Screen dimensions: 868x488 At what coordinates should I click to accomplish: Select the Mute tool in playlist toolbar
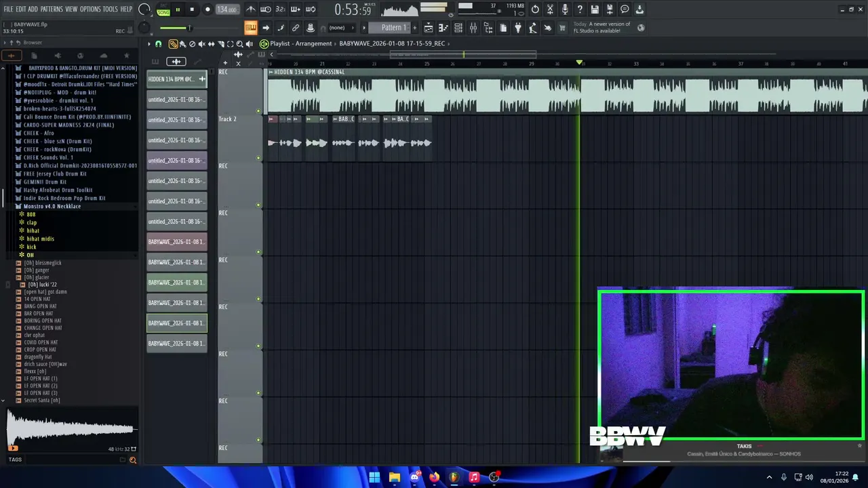coord(201,43)
